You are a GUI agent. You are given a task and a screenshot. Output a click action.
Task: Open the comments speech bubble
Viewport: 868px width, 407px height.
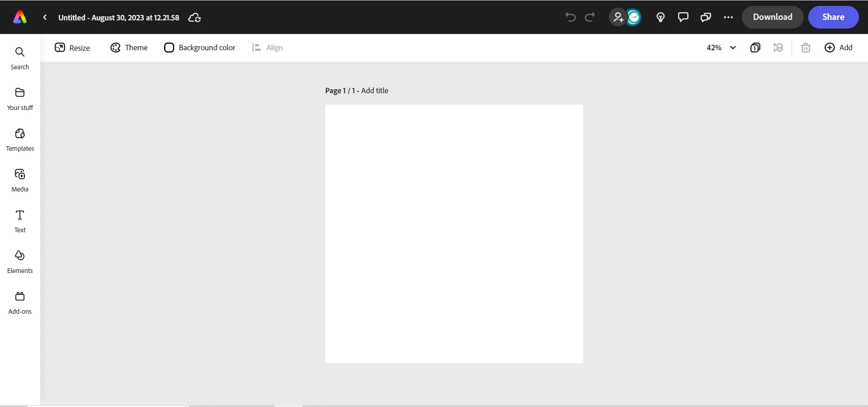coord(683,17)
